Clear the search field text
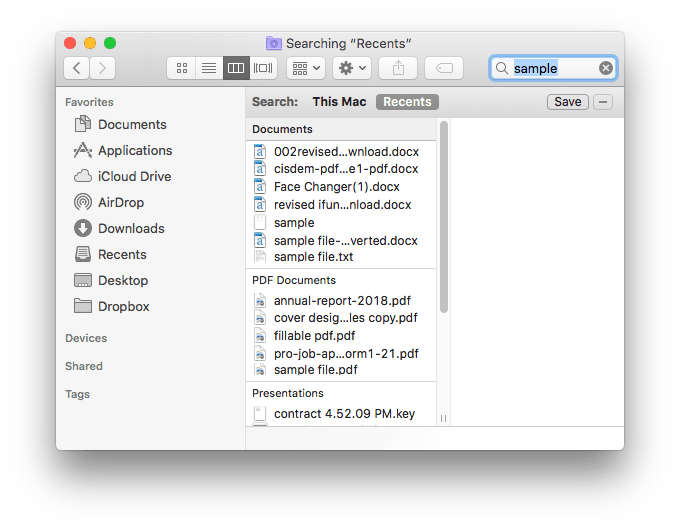Image resolution: width=680 pixels, height=530 pixels. click(x=606, y=68)
